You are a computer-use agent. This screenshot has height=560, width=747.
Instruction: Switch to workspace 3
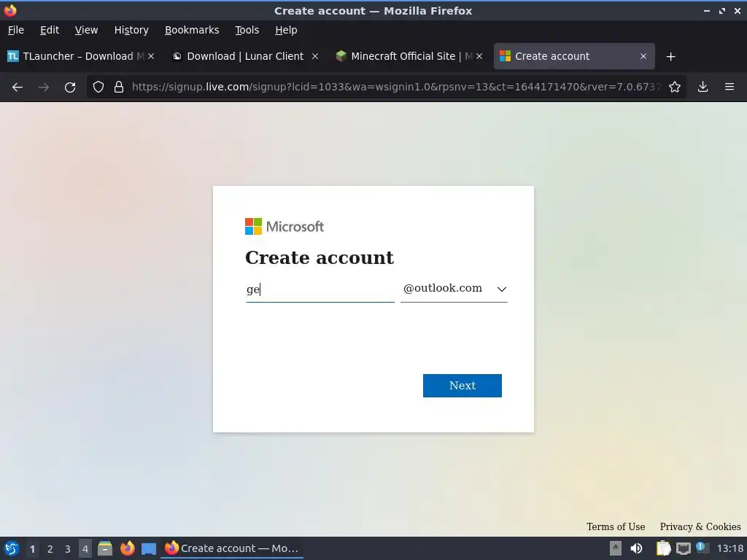point(68,549)
